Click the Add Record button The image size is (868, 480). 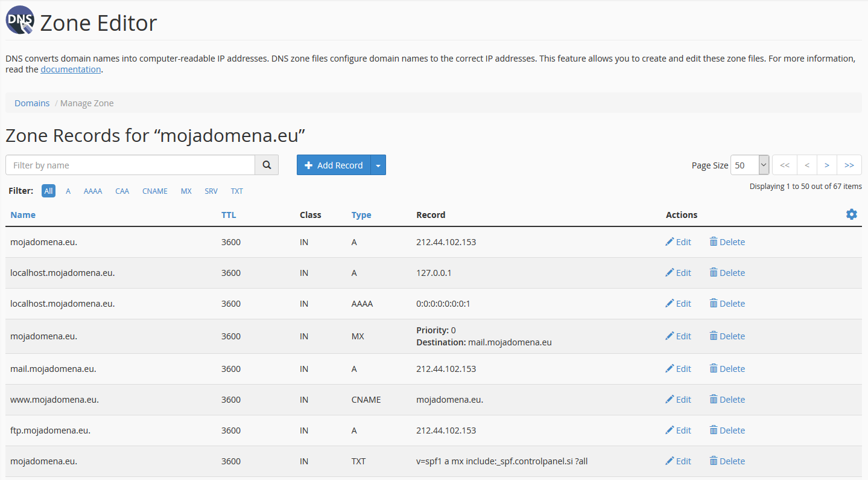pyautogui.click(x=334, y=165)
